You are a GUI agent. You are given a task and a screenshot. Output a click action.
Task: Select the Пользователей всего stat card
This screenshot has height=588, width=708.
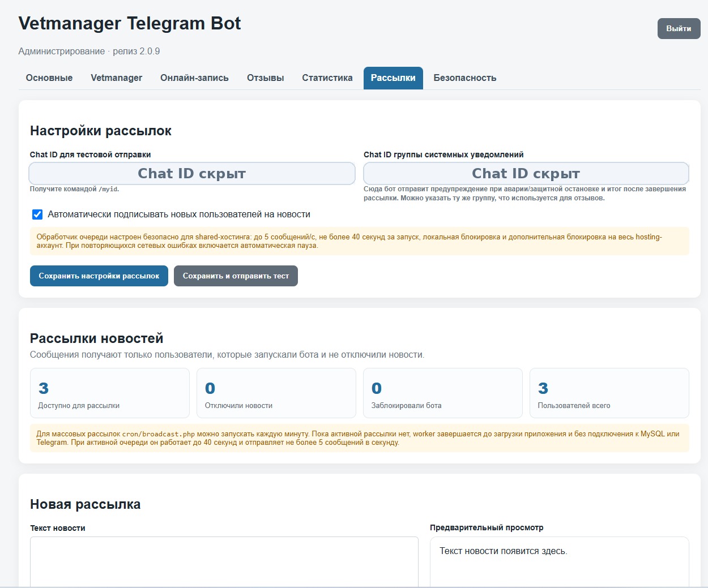(x=609, y=393)
